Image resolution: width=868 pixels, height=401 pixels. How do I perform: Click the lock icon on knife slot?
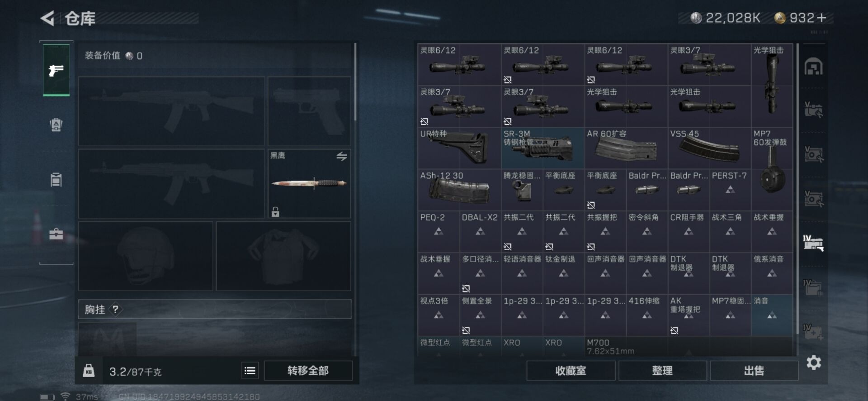[x=275, y=211]
